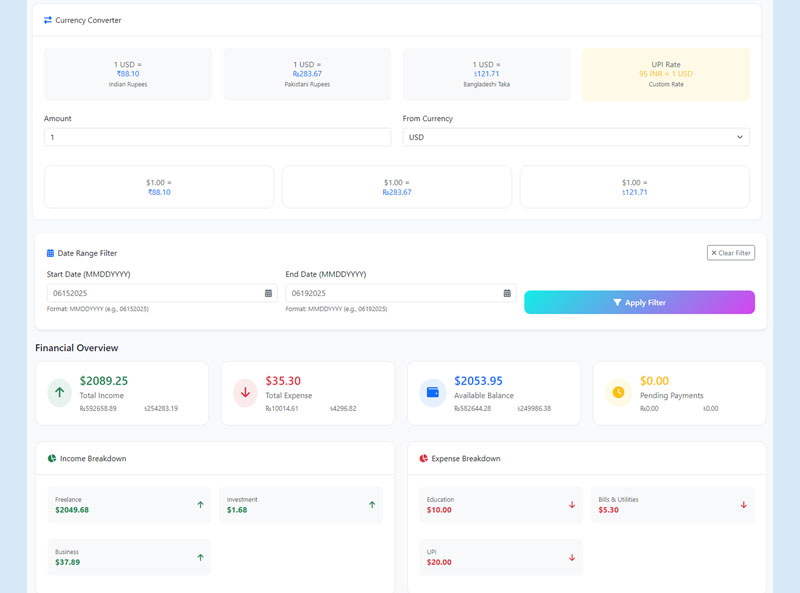This screenshot has height=593, width=800.
Task: Select the Freelance income category card
Action: coord(129,505)
